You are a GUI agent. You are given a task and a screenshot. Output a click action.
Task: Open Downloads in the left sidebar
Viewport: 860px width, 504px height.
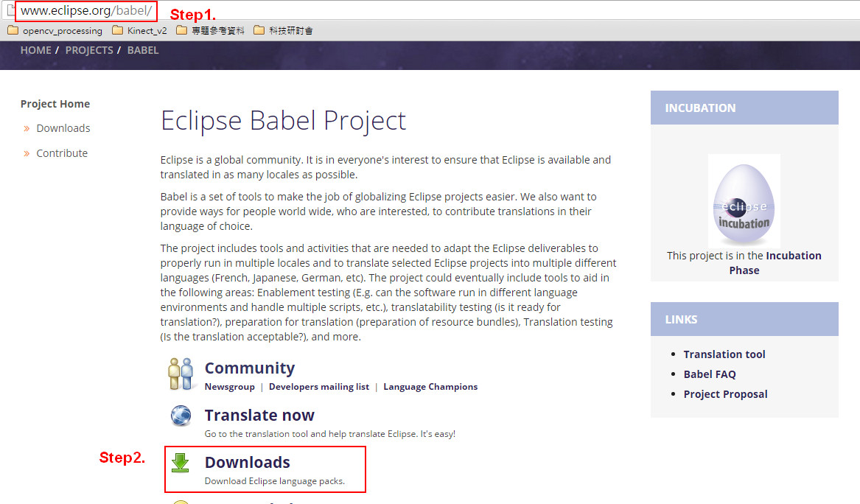point(63,128)
